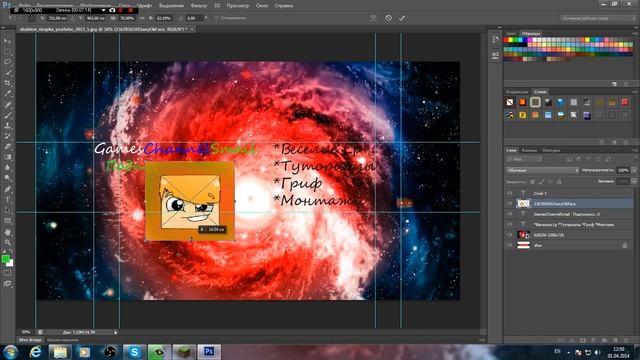Select the History Brush tool
The image size is (640, 360).
tap(7, 136)
